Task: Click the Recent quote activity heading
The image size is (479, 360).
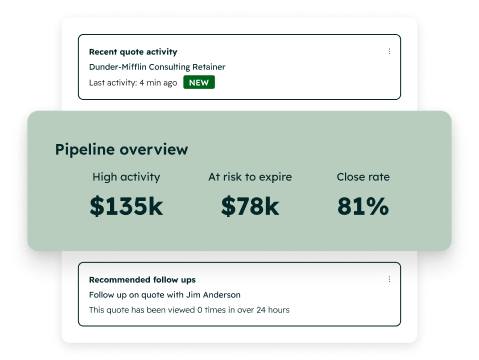Action: [133, 52]
